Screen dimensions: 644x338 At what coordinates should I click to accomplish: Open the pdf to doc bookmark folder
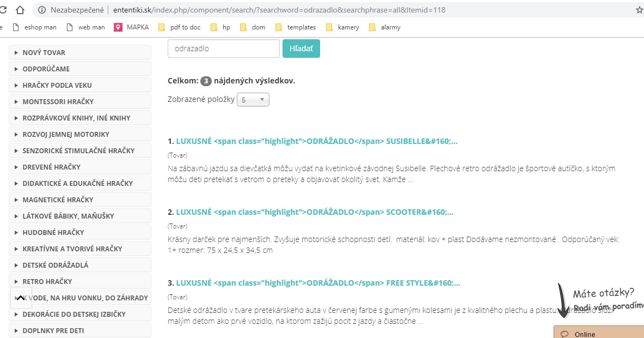click(180, 27)
